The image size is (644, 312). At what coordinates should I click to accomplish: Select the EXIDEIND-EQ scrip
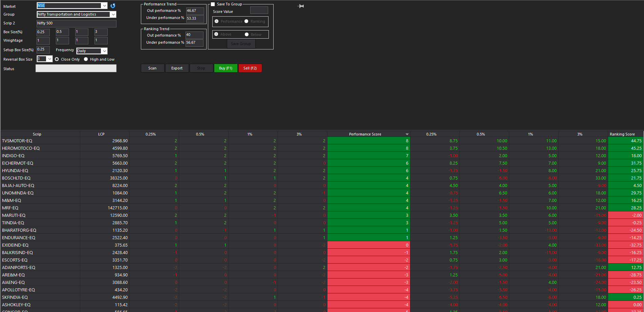(15, 245)
